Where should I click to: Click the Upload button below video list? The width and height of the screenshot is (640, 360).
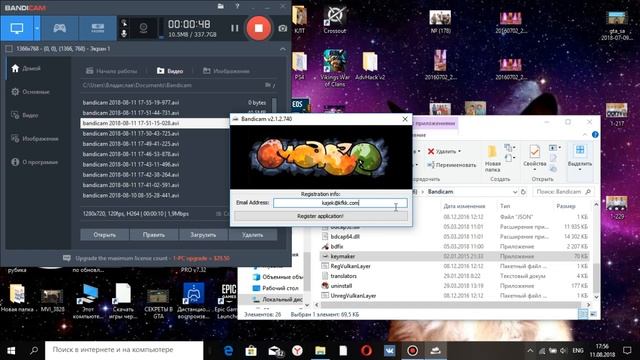point(203,235)
